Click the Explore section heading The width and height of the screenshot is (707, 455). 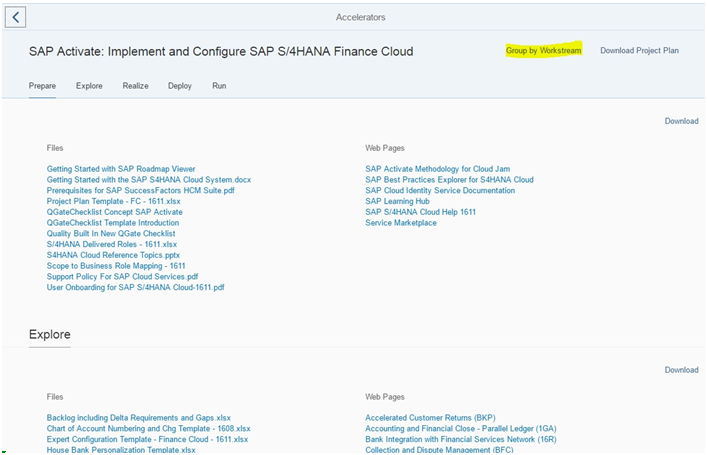click(x=50, y=335)
